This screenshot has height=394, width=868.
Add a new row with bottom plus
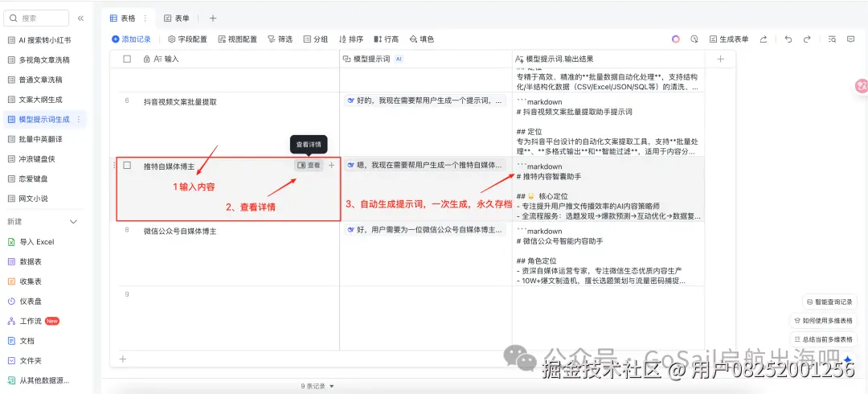pos(123,359)
